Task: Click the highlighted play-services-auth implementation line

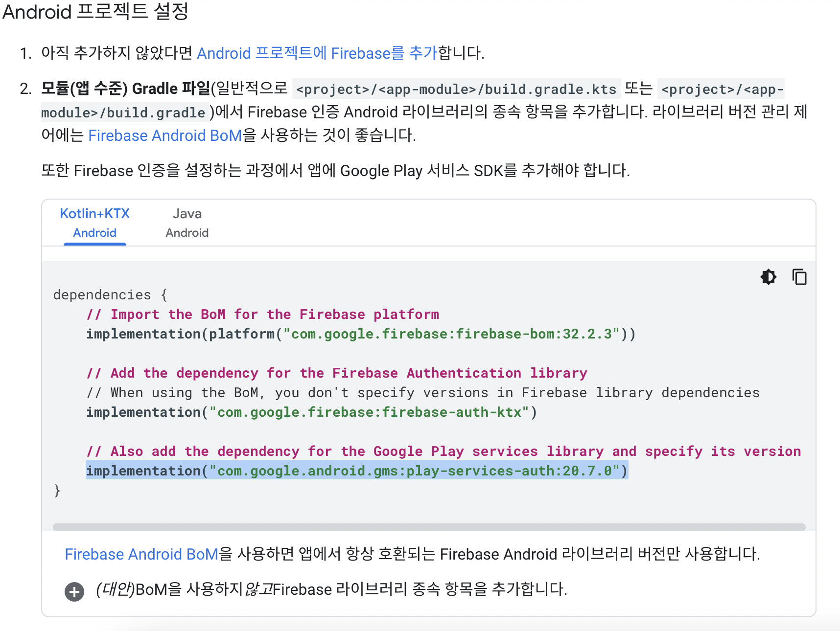Action: click(x=357, y=471)
